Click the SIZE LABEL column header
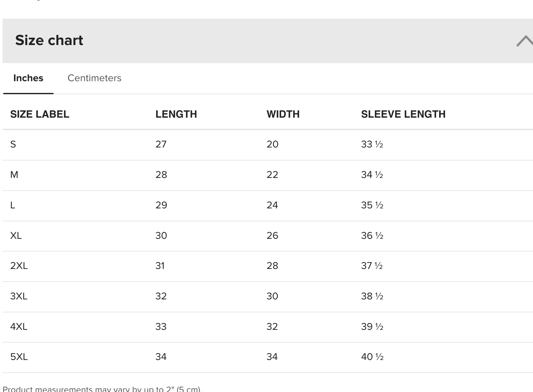 tap(40, 114)
